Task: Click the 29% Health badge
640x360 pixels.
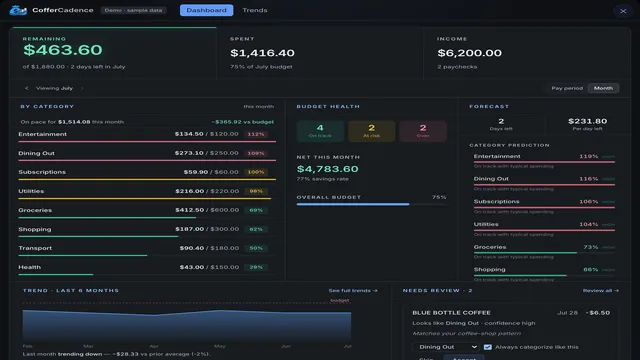Action: pyautogui.click(x=256, y=267)
